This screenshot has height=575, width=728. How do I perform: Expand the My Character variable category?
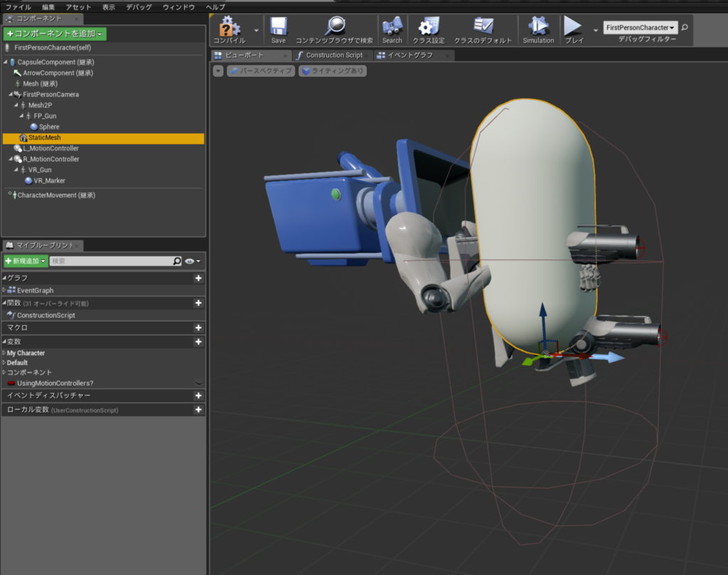4,353
